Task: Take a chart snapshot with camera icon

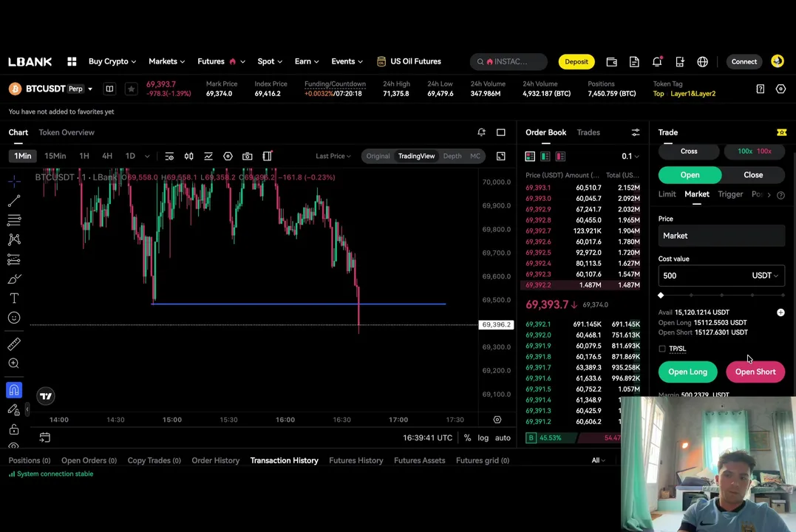Action: coord(248,157)
